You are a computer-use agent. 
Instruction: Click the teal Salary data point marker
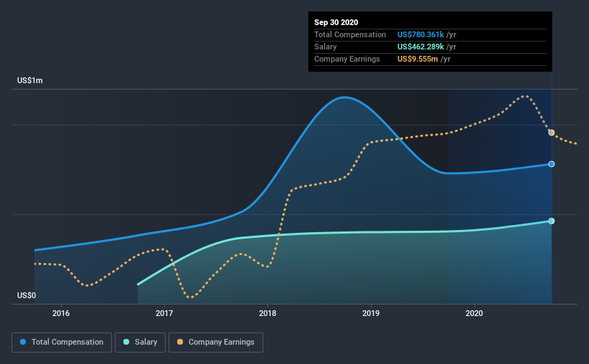(x=551, y=221)
